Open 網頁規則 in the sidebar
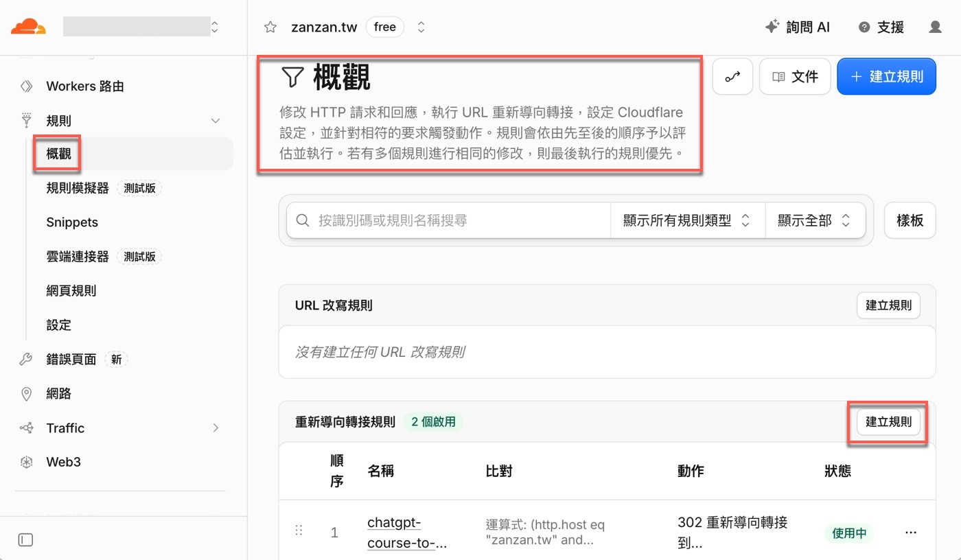Viewport: 961px width, 560px height. pos(71,291)
